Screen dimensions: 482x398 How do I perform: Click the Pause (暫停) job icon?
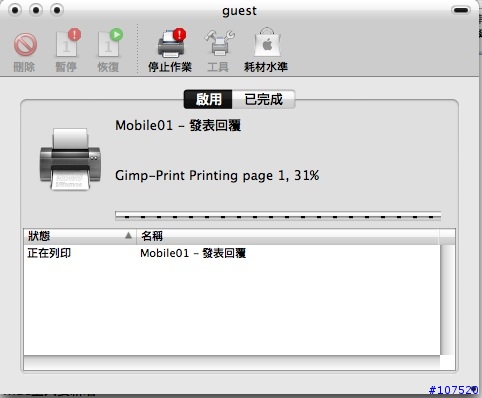68,44
